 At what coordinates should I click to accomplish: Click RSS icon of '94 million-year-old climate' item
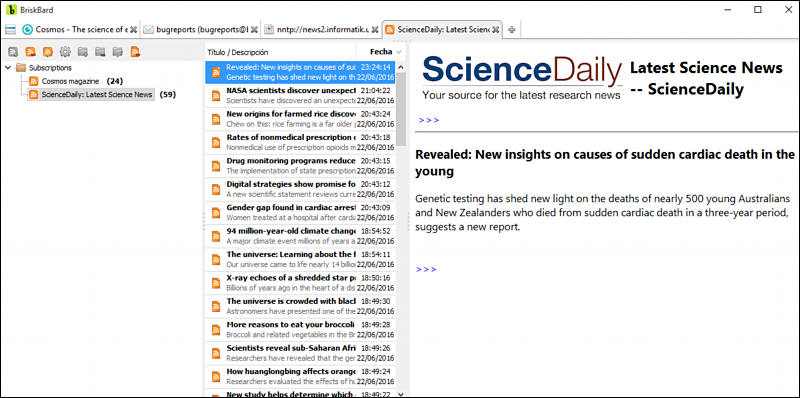(216, 236)
